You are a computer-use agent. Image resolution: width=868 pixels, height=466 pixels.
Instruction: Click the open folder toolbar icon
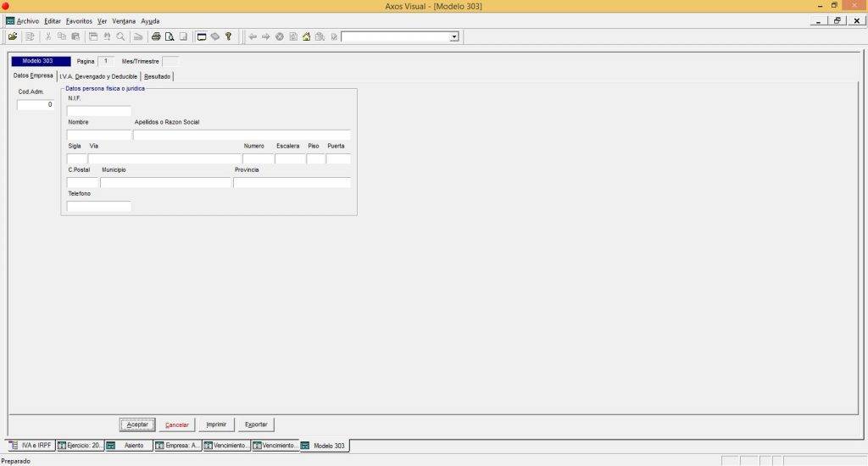pyautogui.click(x=12, y=36)
